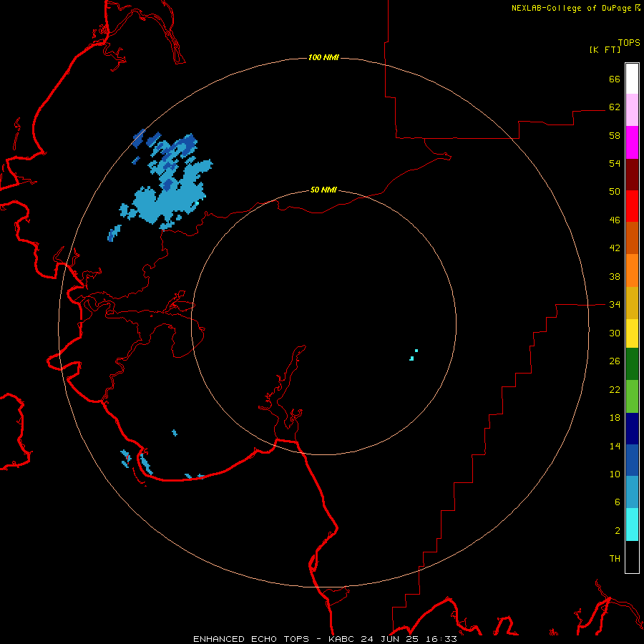Click the light pink 62 color swatch
The height and width of the screenshot is (644, 644).
click(632, 109)
